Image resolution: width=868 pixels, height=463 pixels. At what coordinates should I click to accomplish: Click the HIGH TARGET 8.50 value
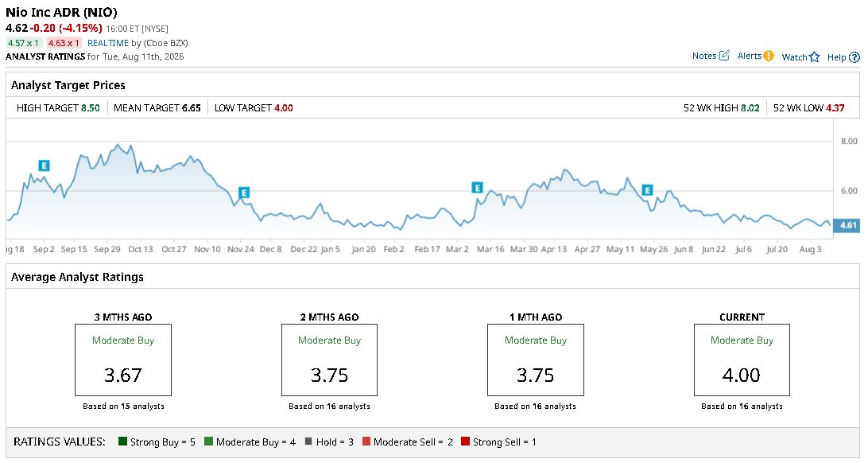pos(91,108)
